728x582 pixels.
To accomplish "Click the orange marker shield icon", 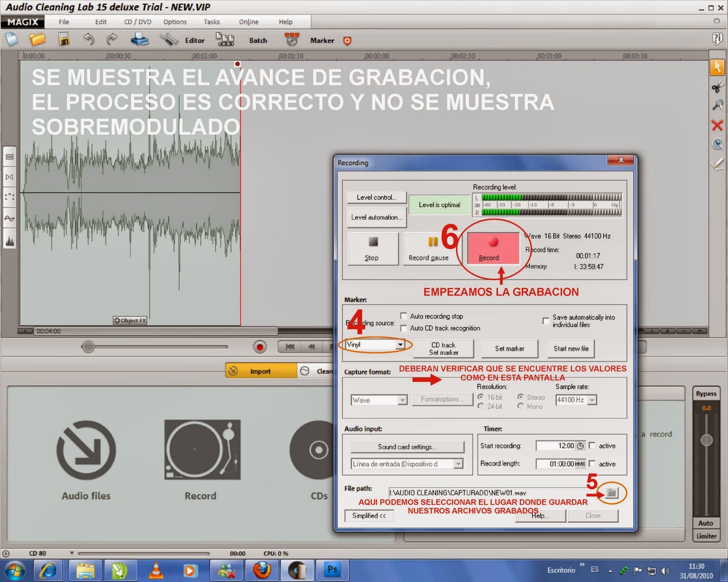I will [347, 40].
